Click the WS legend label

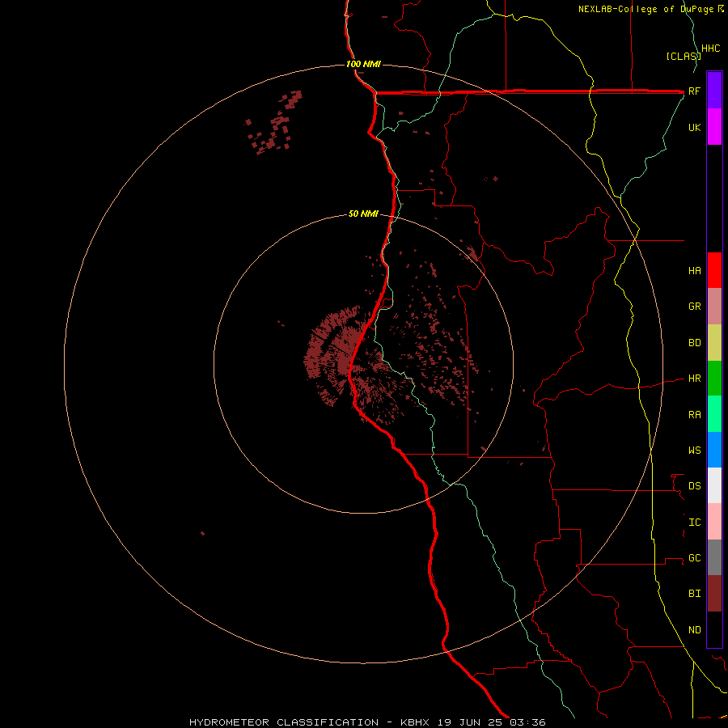click(x=694, y=451)
